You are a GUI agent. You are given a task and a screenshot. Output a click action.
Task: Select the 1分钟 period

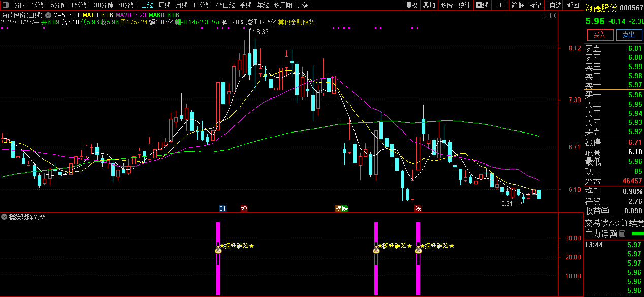pyautogui.click(x=39, y=5)
